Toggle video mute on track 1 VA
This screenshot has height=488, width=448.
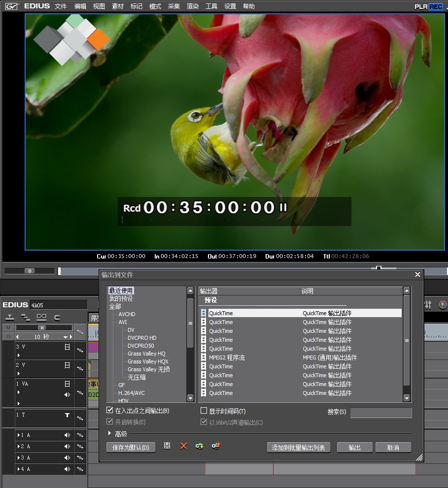coord(67,384)
